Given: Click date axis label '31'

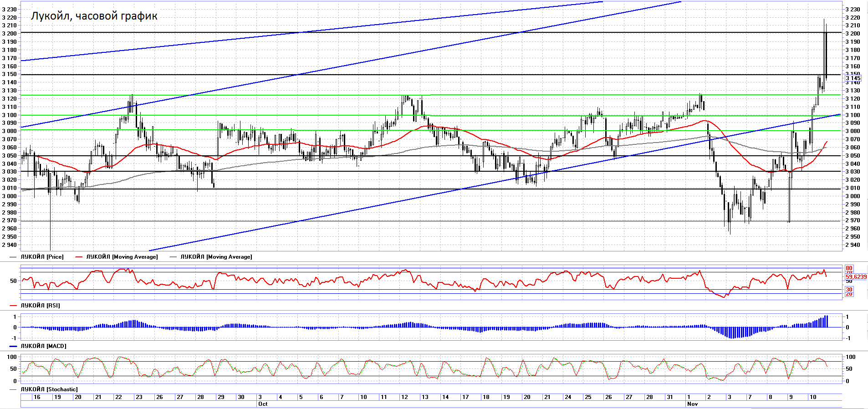Looking at the screenshot, I should point(670,397).
